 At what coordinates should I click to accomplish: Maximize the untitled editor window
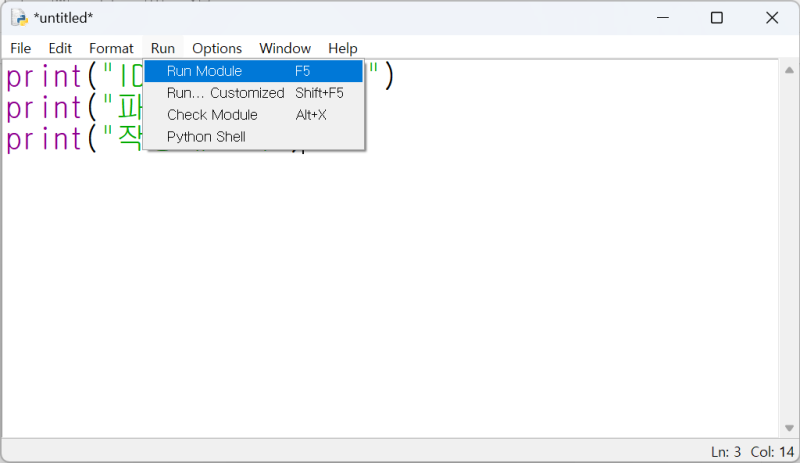[717, 18]
